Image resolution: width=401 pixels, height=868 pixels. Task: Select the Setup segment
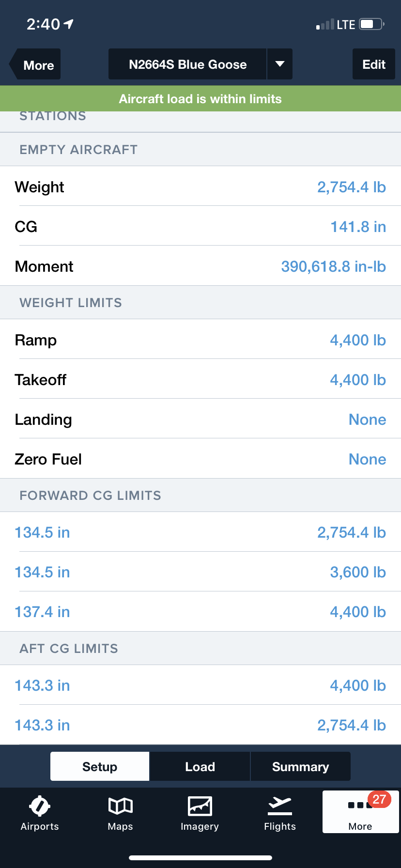[100, 766]
